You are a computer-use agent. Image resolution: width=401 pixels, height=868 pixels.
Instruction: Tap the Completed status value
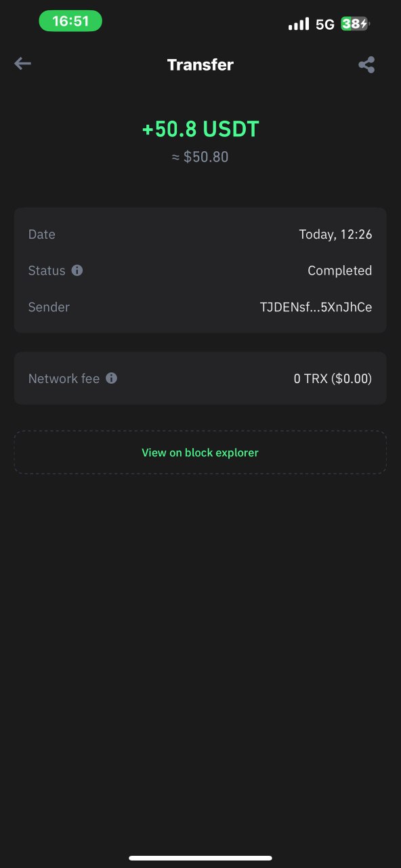(339, 271)
